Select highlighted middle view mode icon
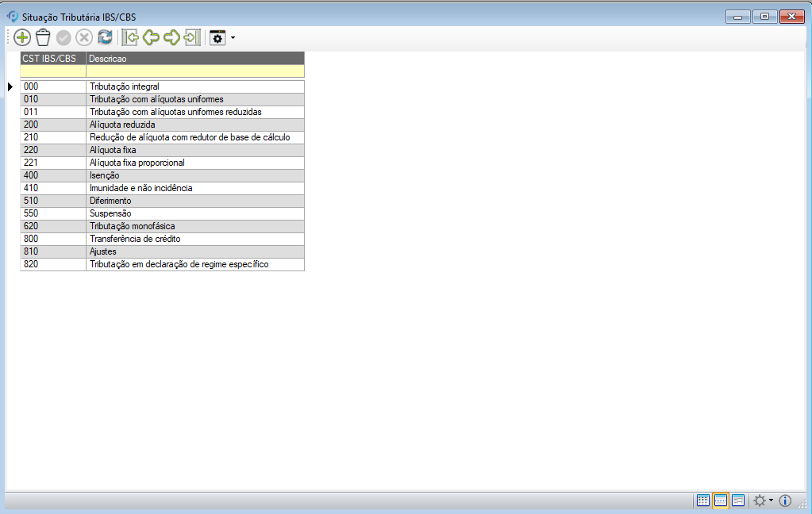Image resolution: width=812 pixels, height=514 pixels. tap(721, 501)
